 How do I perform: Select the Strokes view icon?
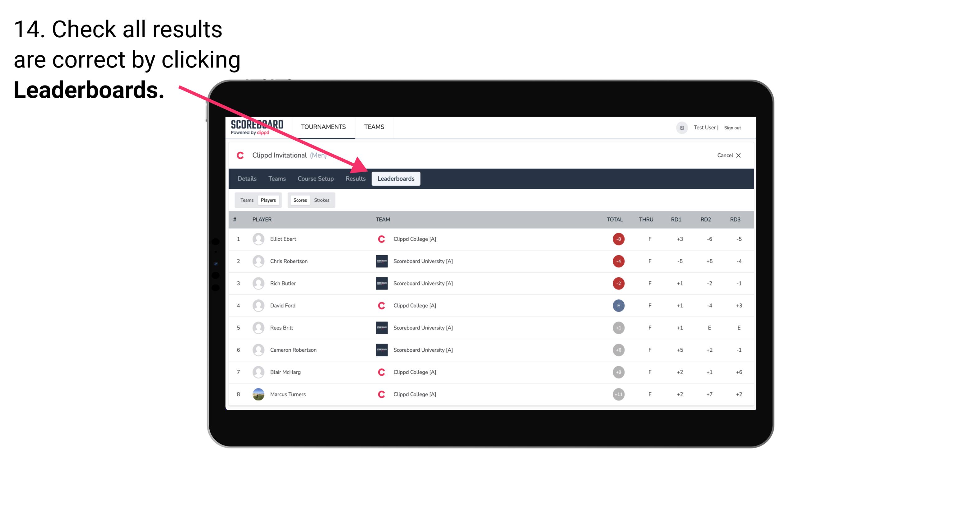[323, 200]
